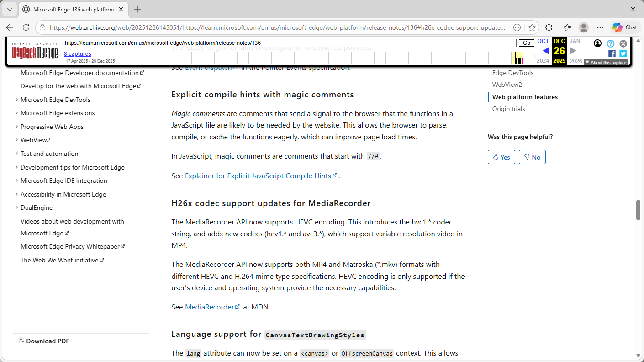Viewport: 644px width, 362px height.
Task: Click the vertical scrollbar thumb
Action: [639, 210]
